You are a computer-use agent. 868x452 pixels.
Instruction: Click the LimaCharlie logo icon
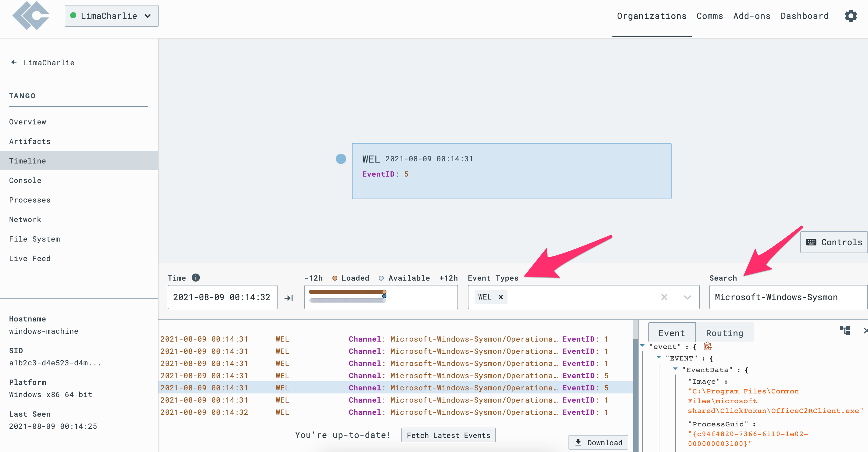(31, 16)
